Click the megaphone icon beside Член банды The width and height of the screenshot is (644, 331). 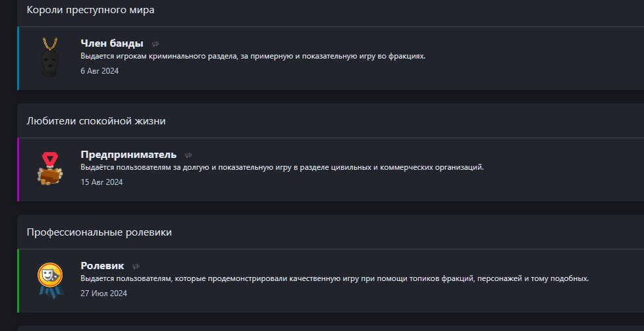click(x=155, y=43)
